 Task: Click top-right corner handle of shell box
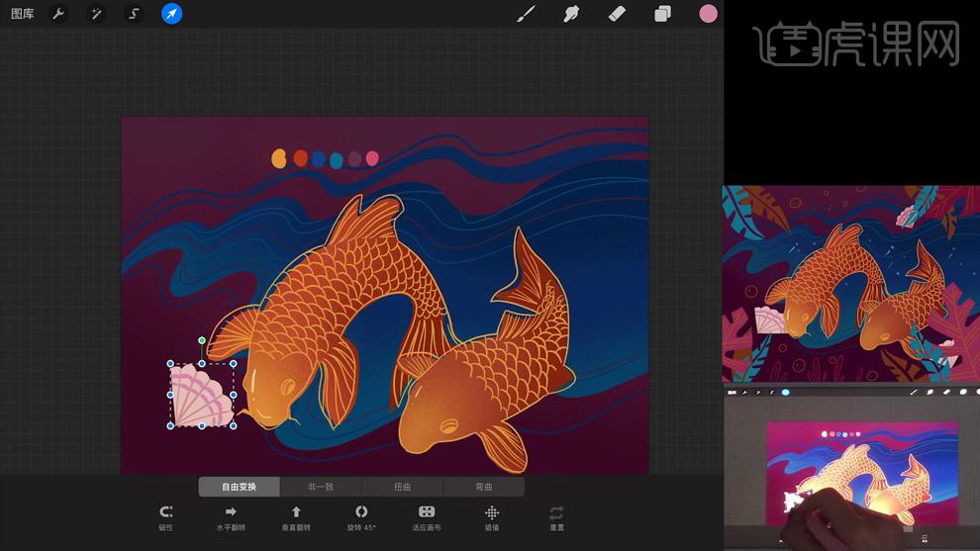point(234,364)
